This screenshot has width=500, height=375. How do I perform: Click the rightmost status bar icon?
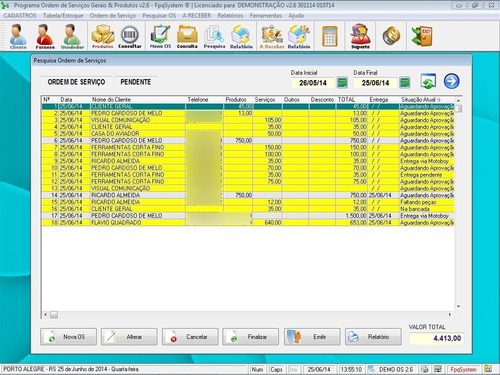488,369
